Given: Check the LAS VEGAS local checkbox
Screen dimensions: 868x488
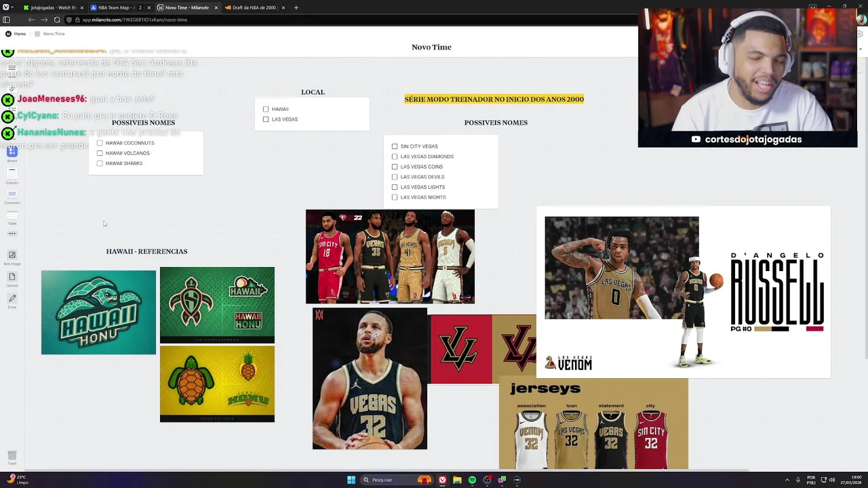Looking at the screenshot, I should point(266,119).
